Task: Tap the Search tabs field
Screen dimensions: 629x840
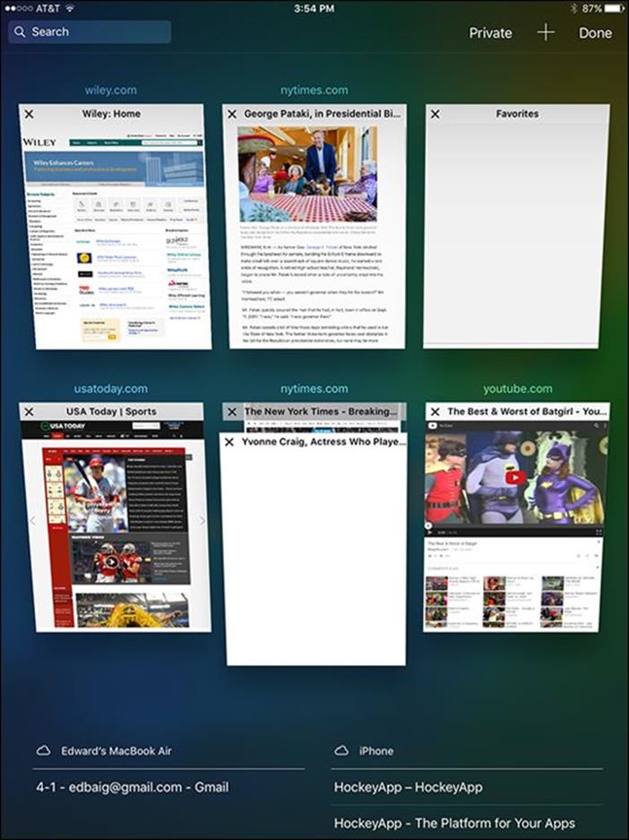Action: (90, 31)
